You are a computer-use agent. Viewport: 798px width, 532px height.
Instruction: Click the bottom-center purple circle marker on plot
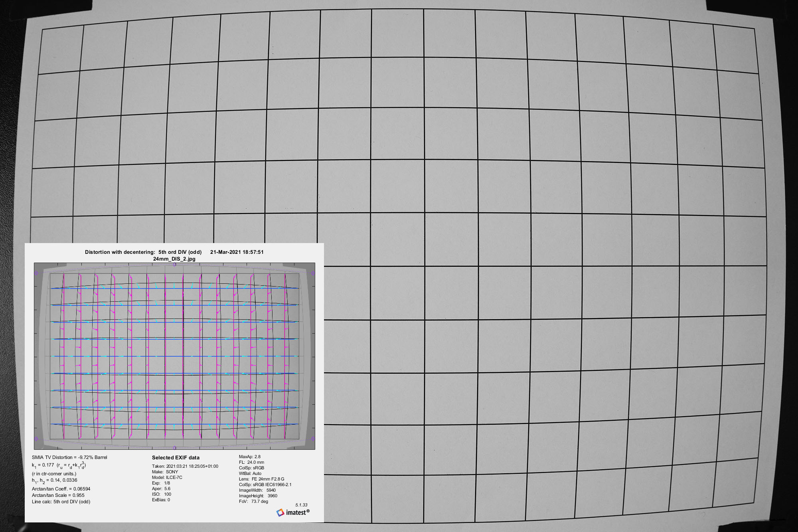click(174, 448)
